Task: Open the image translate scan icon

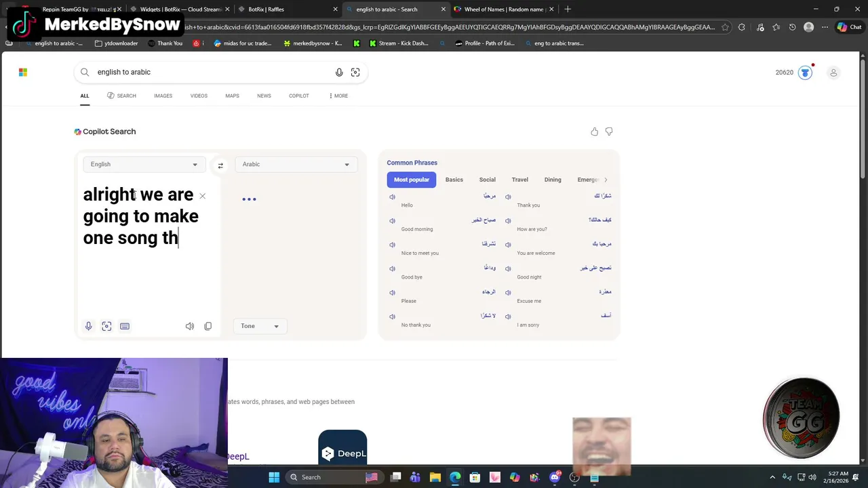Action: pos(106,326)
